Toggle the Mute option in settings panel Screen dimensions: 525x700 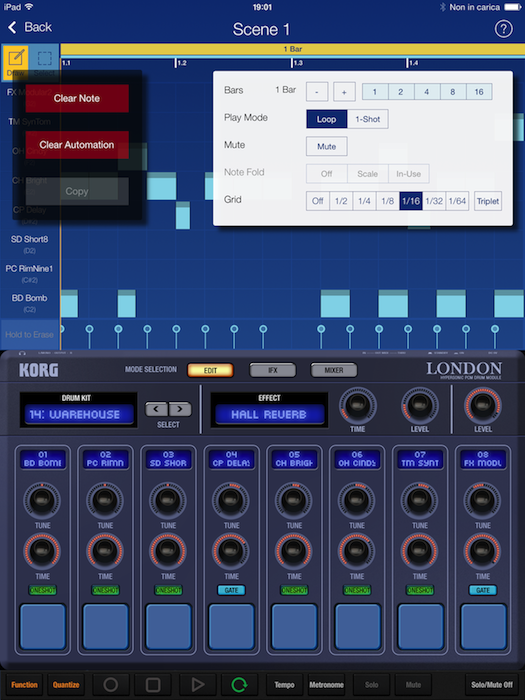click(326, 146)
